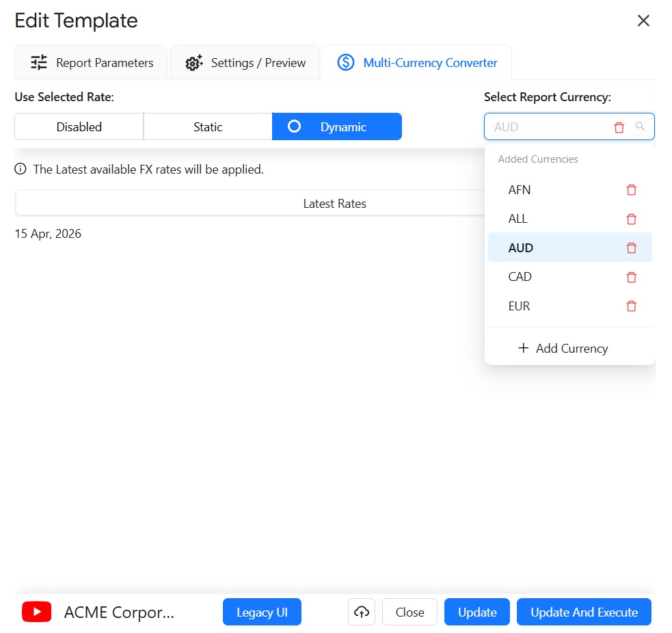Remove EUR using its trash icon
The width and height of the screenshot is (672, 633).
tap(631, 306)
